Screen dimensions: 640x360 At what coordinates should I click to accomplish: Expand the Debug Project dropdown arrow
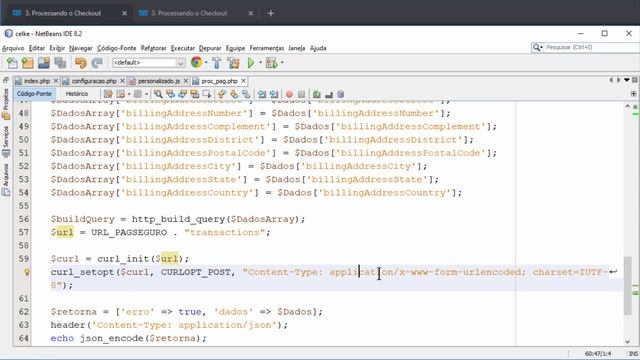coord(282,62)
